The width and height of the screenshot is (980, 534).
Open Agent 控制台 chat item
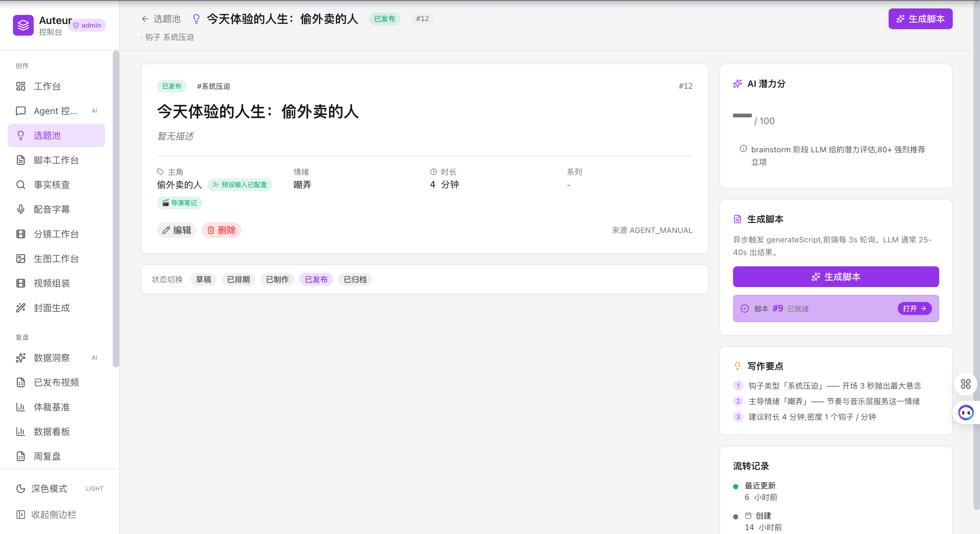pyautogui.click(x=56, y=111)
